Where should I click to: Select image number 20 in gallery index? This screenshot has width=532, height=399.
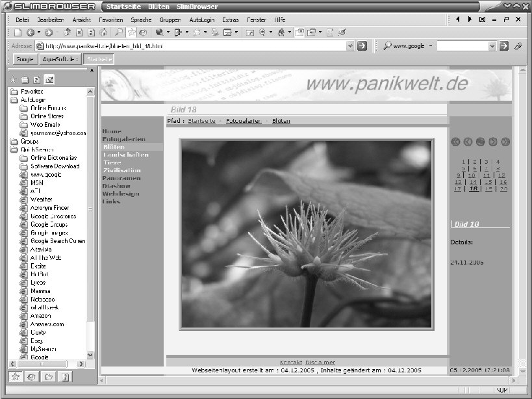(x=503, y=189)
